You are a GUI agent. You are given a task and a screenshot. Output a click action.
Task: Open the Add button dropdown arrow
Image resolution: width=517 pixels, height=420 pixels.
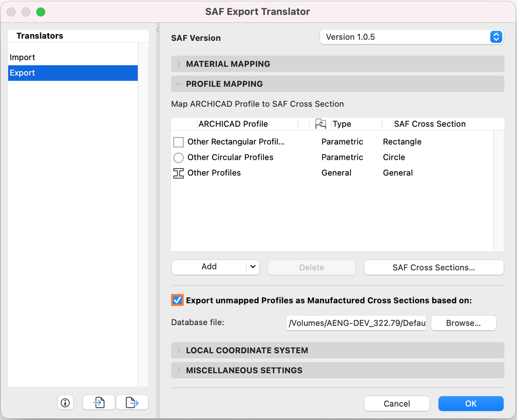253,267
